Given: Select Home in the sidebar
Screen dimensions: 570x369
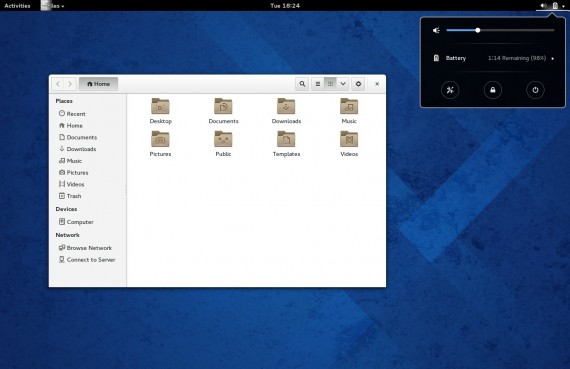Looking at the screenshot, I should pos(88,125).
